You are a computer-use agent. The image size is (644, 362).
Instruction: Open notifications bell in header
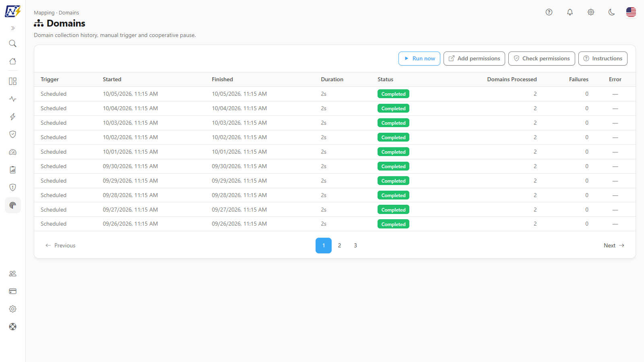coord(570,12)
